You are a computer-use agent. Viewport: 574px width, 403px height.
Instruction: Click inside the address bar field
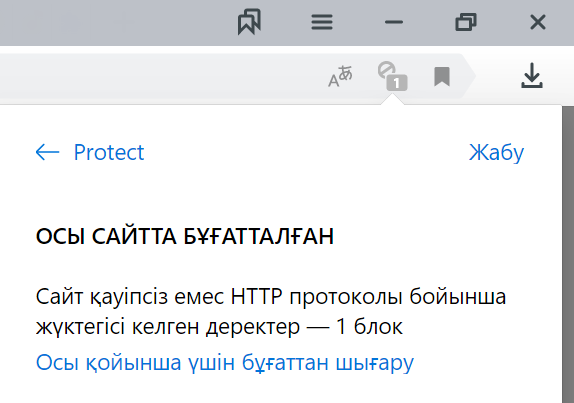point(161,76)
